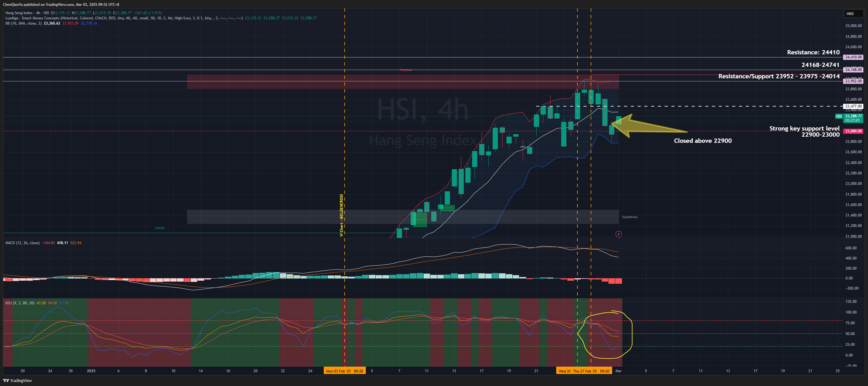This screenshot has height=386, width=868.
Task: Click the red 23,000.00 price label
Action: [853, 131]
